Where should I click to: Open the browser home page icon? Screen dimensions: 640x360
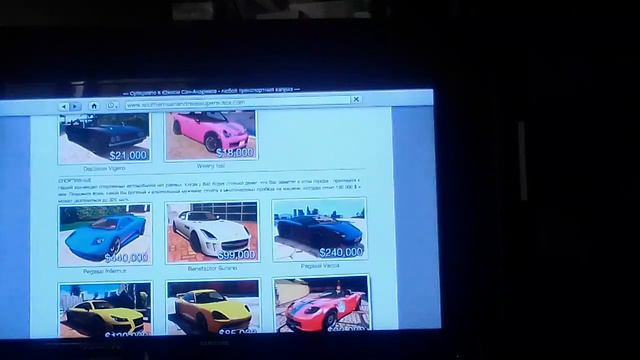point(94,106)
